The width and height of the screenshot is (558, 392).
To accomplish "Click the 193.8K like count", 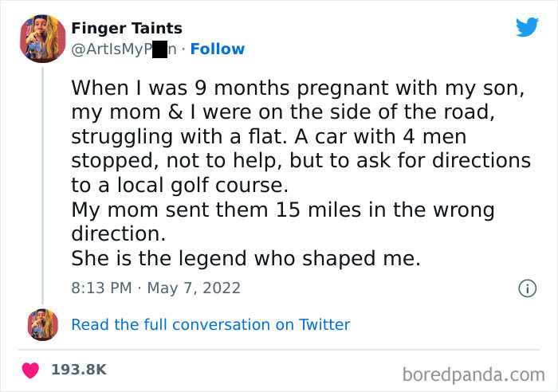I will [78, 370].
